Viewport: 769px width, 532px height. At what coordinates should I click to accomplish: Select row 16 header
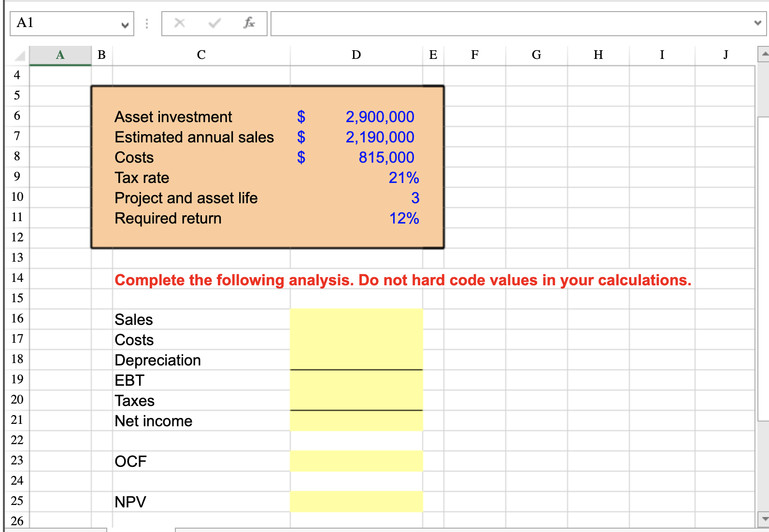coord(17,319)
